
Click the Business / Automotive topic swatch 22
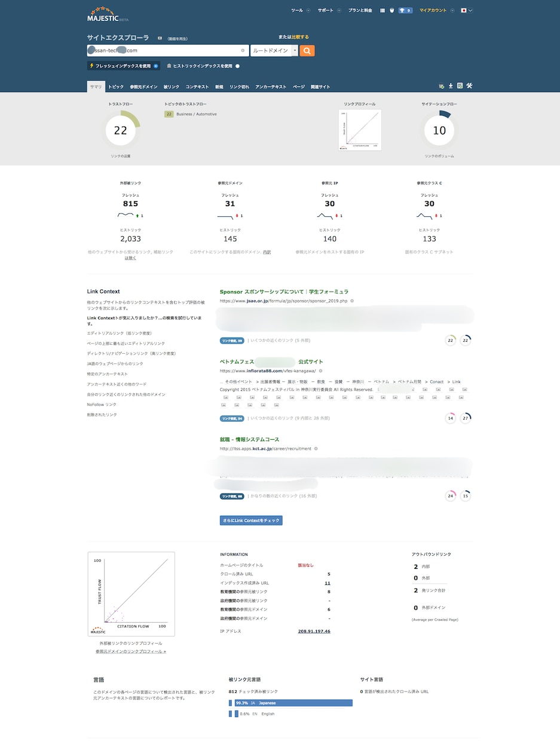point(169,114)
